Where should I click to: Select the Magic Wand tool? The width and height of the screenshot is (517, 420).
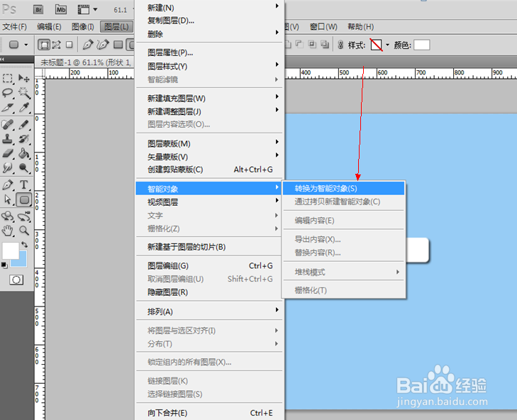[x=23, y=93]
